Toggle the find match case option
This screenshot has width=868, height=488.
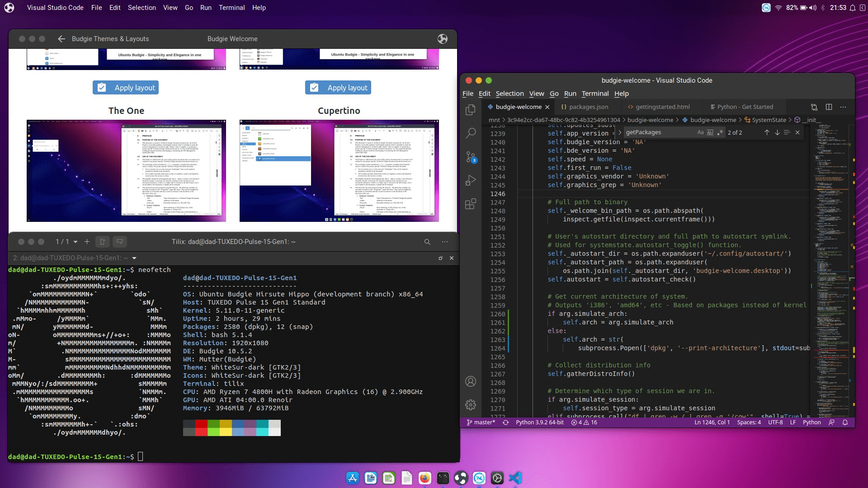[x=700, y=132]
